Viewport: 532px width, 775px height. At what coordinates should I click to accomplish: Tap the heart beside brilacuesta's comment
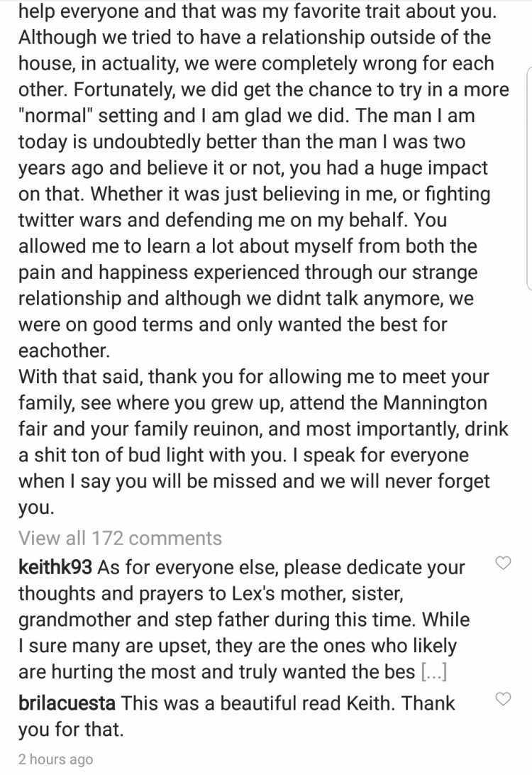click(503, 699)
